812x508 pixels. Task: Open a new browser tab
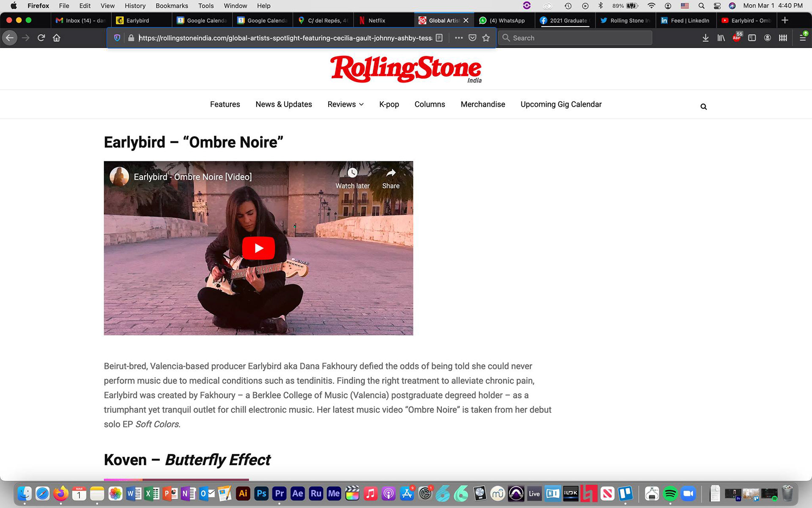pos(785,20)
